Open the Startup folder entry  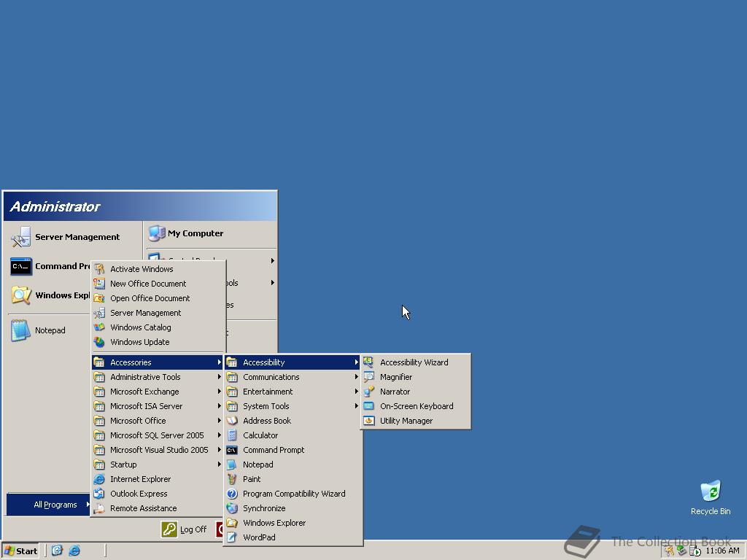158,464
